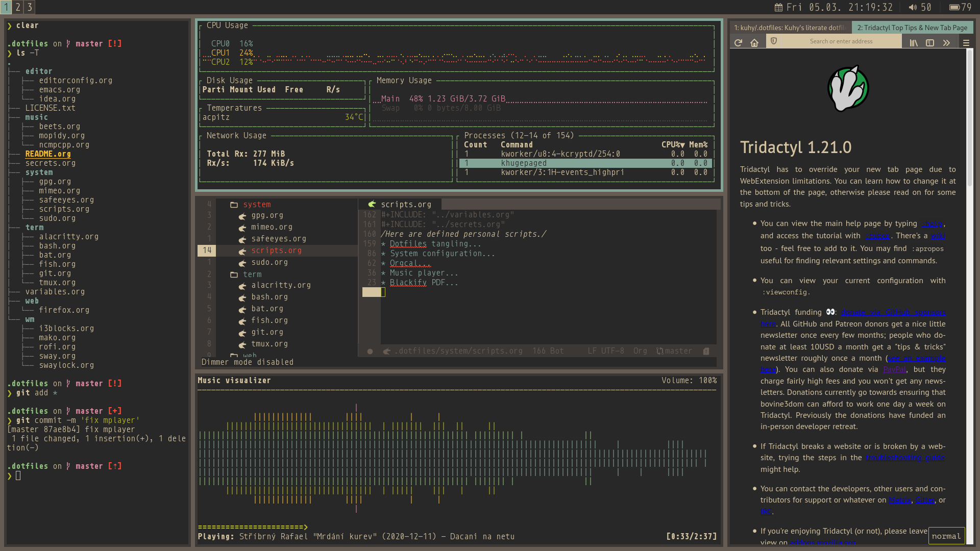Screen dimensions: 980x551
Task: Open the Firefox library icon
Action: point(914,43)
